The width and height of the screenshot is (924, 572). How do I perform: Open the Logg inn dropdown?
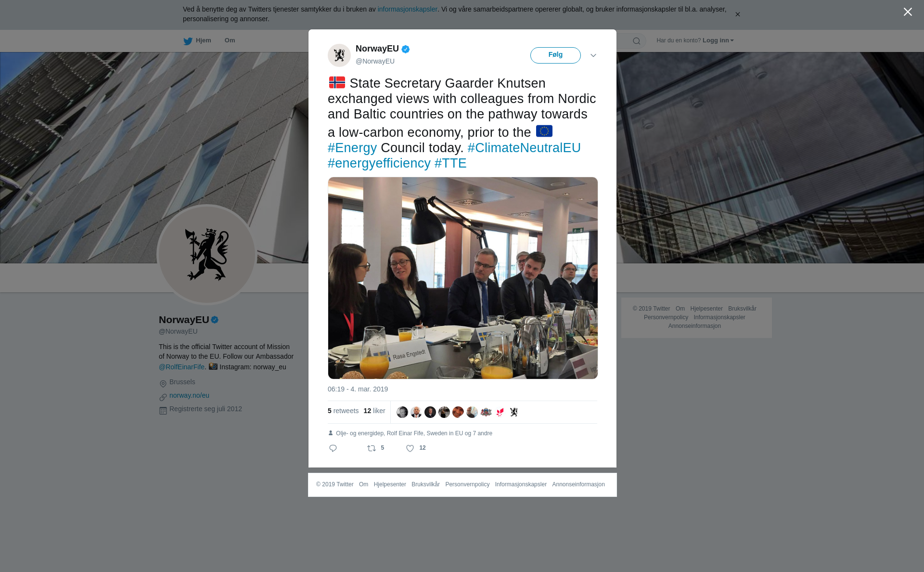point(718,40)
